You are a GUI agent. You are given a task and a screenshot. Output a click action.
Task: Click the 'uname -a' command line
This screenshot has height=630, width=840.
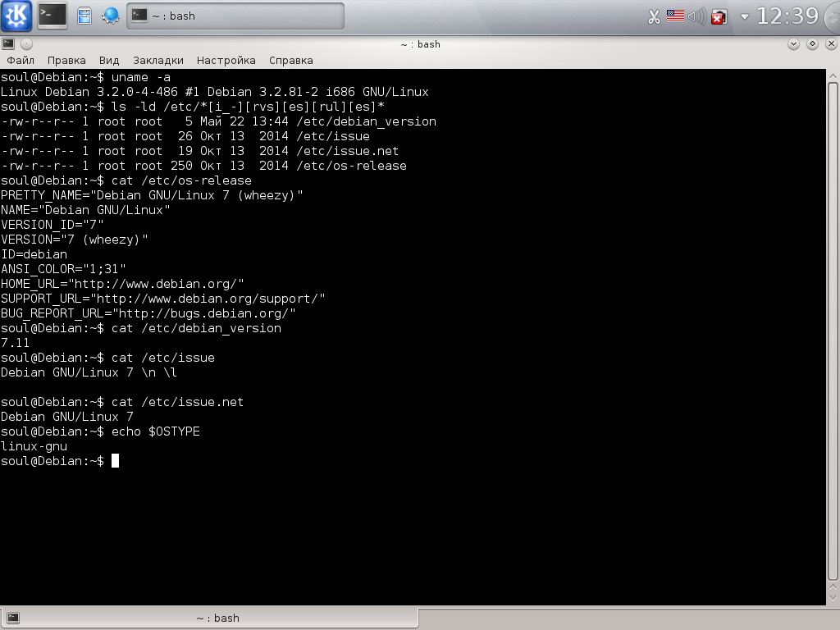tap(85, 77)
